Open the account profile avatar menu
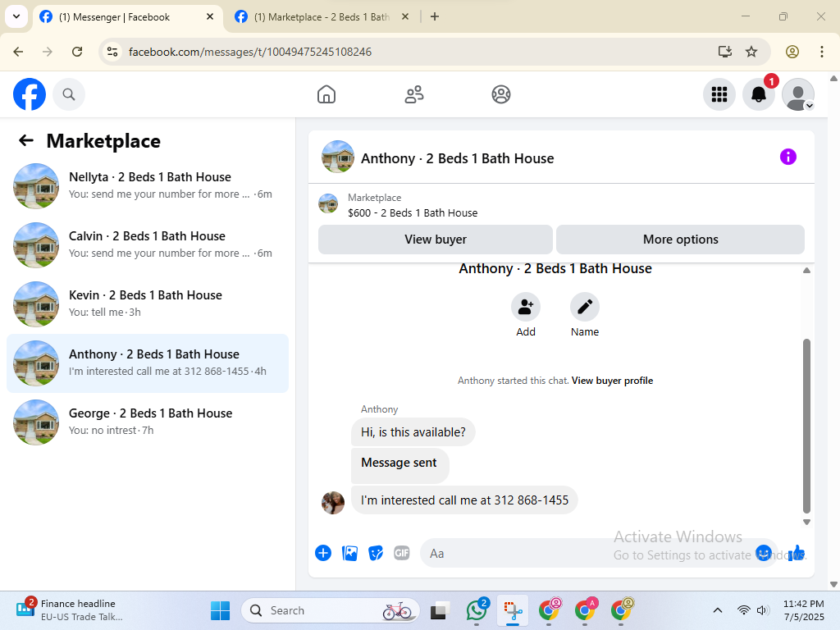 [798, 94]
